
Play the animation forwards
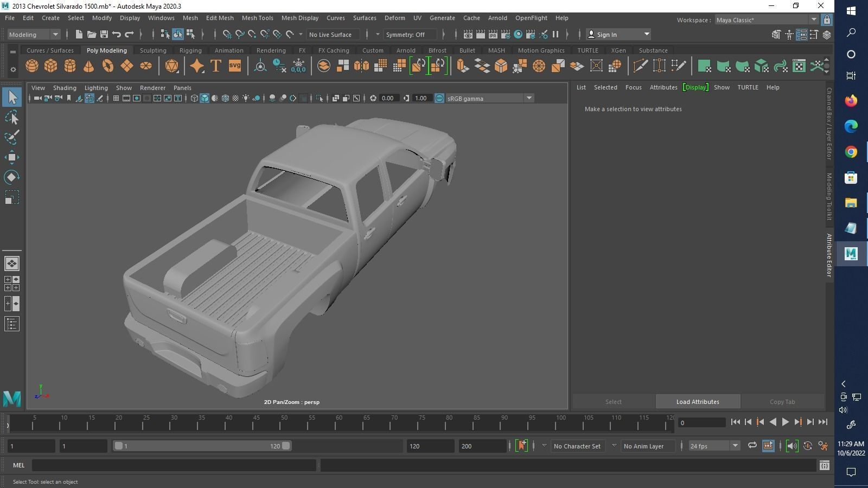pos(785,422)
